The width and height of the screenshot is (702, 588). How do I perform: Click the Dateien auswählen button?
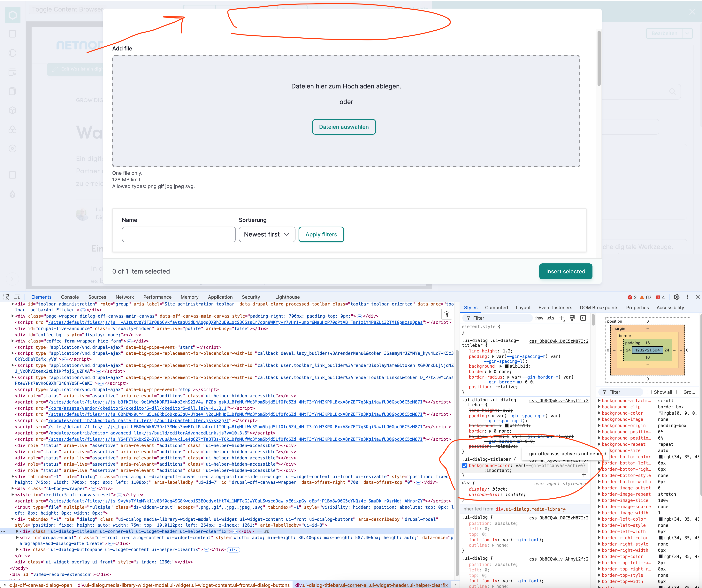[344, 127]
